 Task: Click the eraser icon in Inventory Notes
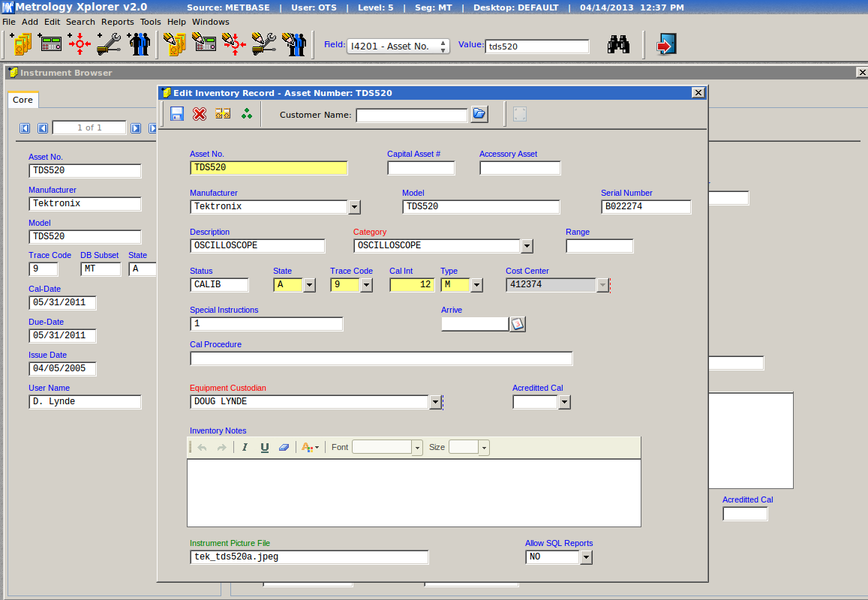tap(283, 447)
